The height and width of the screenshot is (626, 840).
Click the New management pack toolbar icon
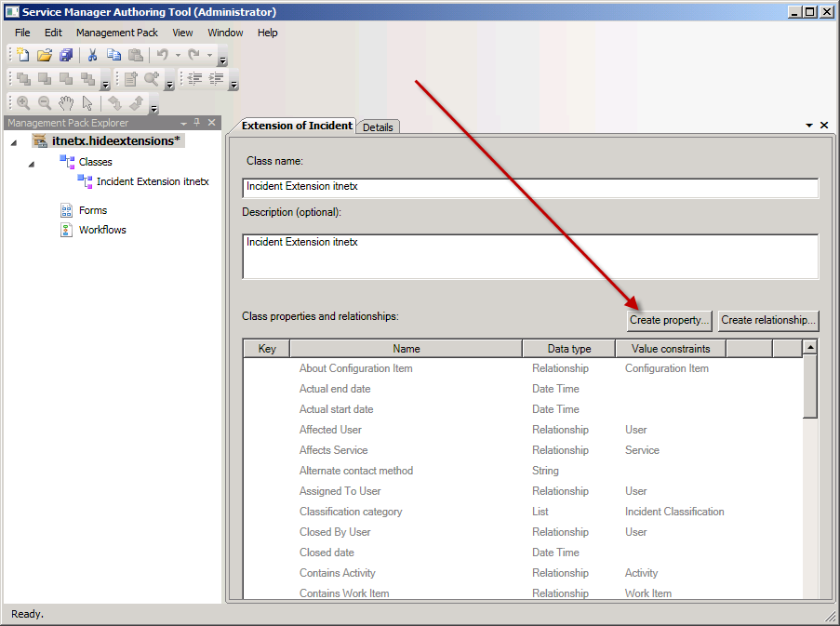(23, 56)
